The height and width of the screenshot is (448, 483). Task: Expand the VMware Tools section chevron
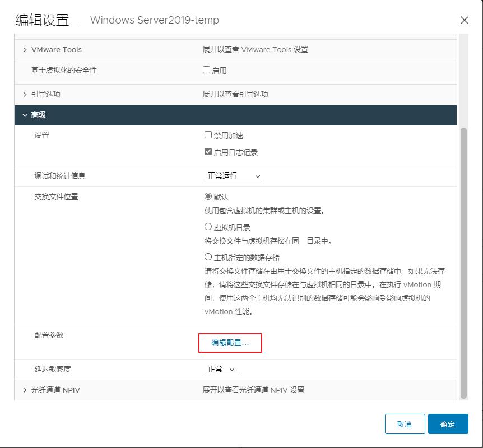pos(25,50)
